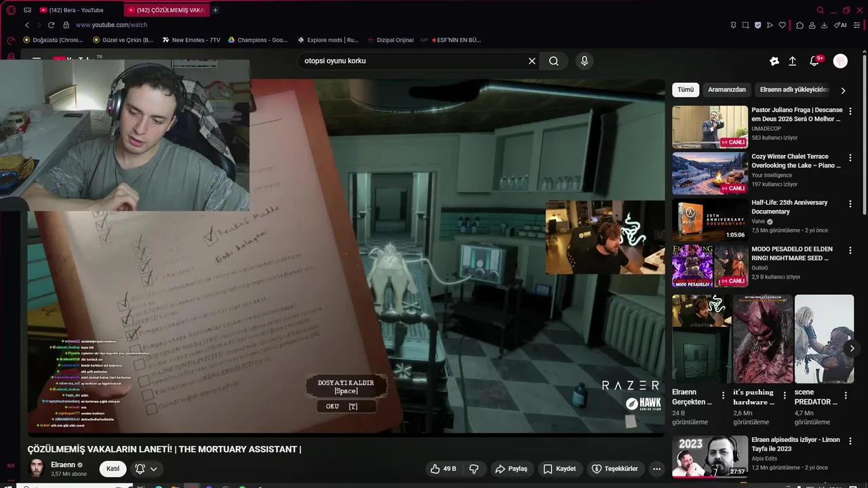868x488 pixels.
Task: Take a snapshot with Opera capture tool
Action: (745, 25)
